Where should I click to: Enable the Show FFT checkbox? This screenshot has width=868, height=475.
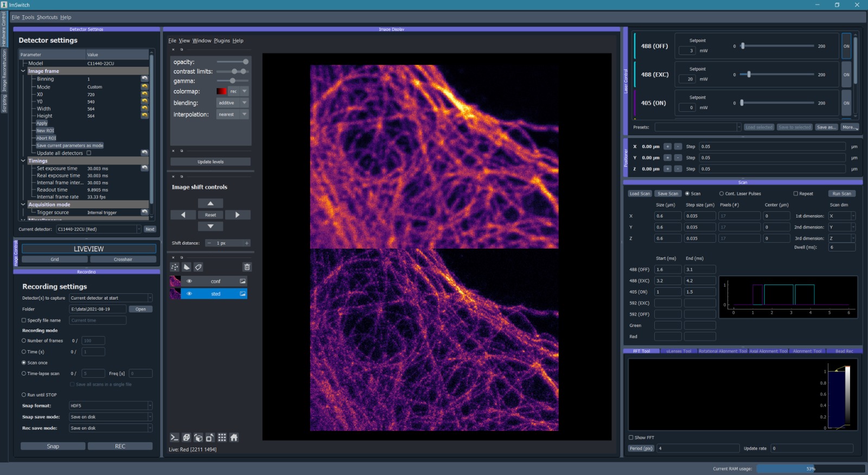[631, 438]
